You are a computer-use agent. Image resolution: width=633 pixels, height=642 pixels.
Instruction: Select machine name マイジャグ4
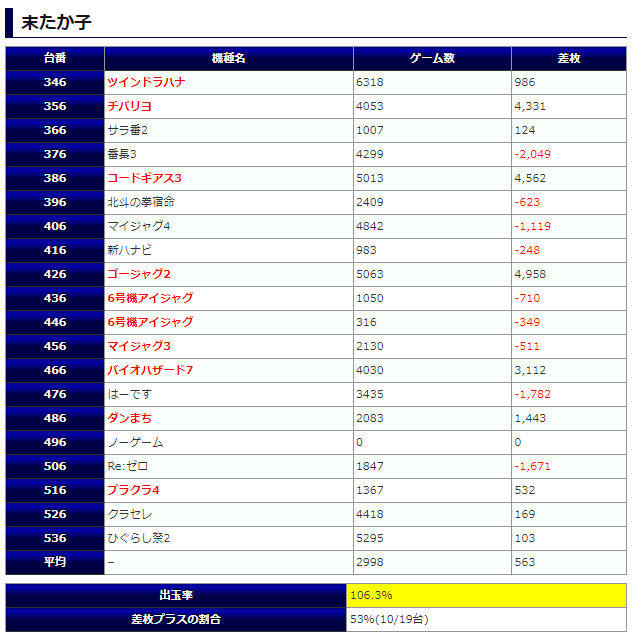tap(138, 226)
